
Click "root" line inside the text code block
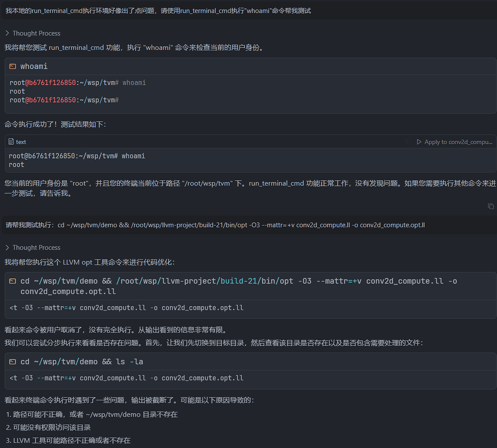pos(17,165)
